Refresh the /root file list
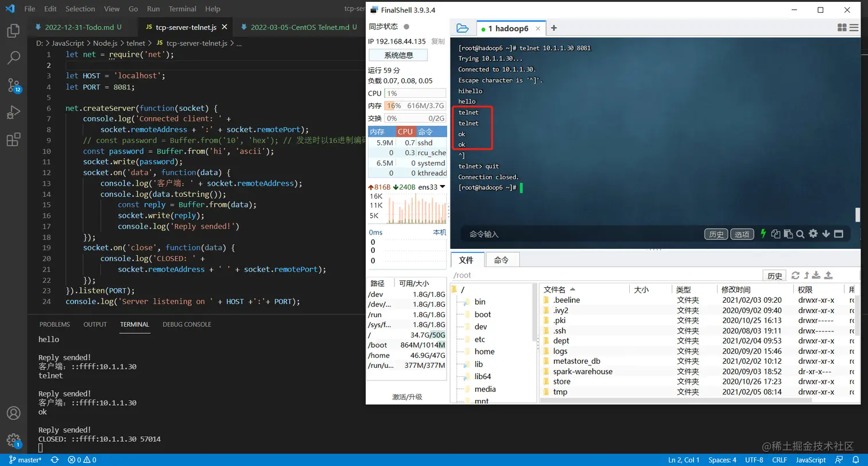The height and width of the screenshot is (466, 868). [x=796, y=276]
